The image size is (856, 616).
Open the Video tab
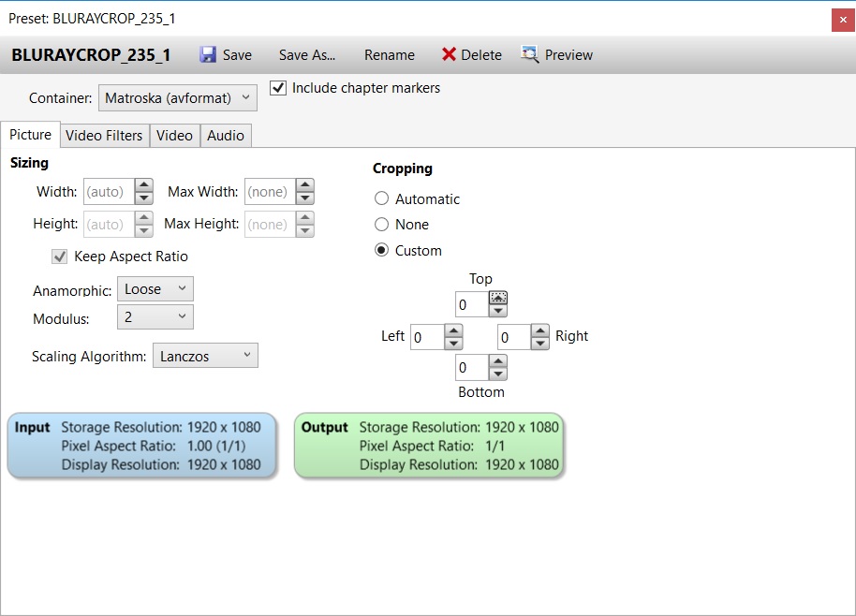174,136
